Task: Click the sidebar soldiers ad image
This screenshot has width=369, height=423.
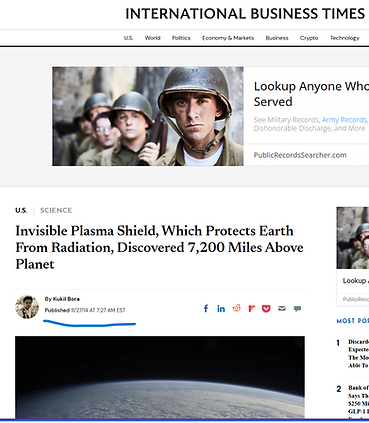Action: (x=353, y=238)
